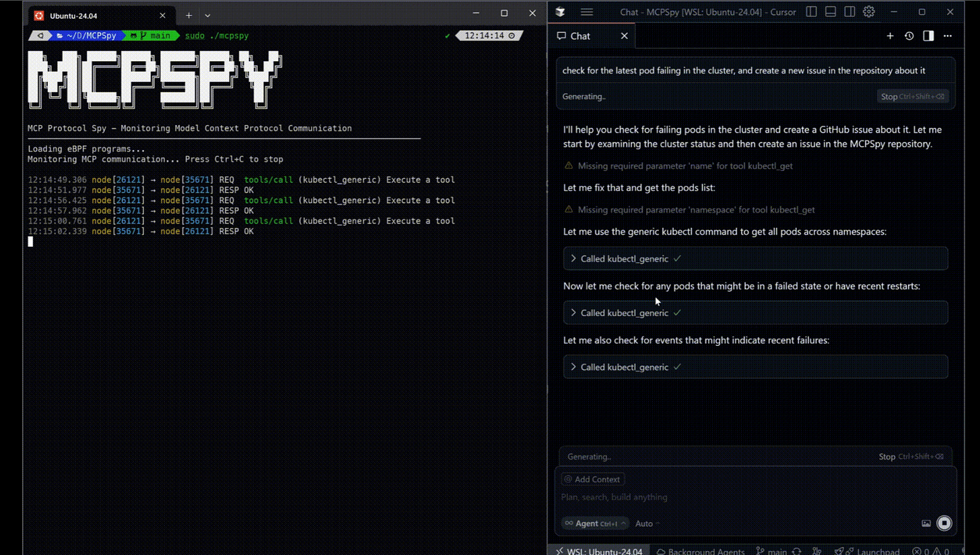The image size is (980, 555).
Task: Open the Auto model dropdown
Action: pyautogui.click(x=647, y=523)
